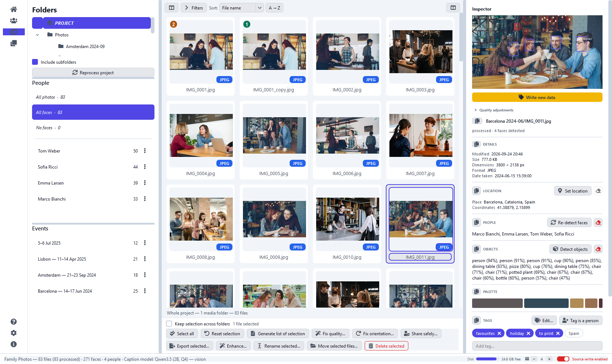Select the PROJECT folder row
612x364 pixels.
pos(91,23)
